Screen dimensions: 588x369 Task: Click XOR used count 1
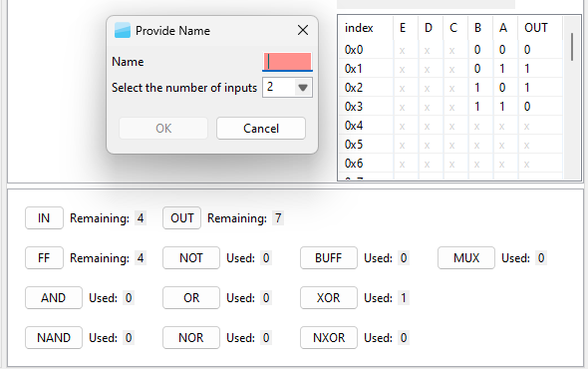[x=404, y=297]
